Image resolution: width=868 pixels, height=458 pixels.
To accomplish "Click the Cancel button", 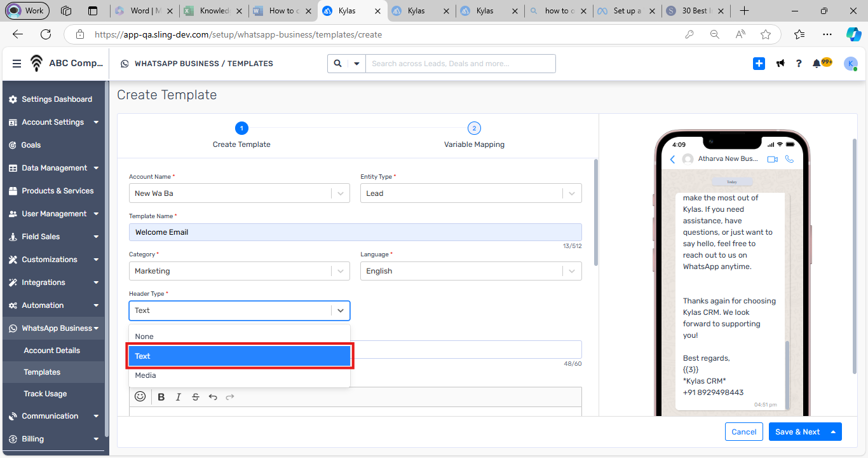I will point(744,432).
